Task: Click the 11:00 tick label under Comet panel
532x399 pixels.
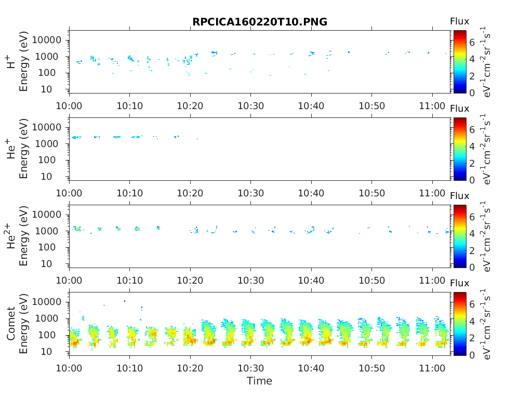Action: 432,368
